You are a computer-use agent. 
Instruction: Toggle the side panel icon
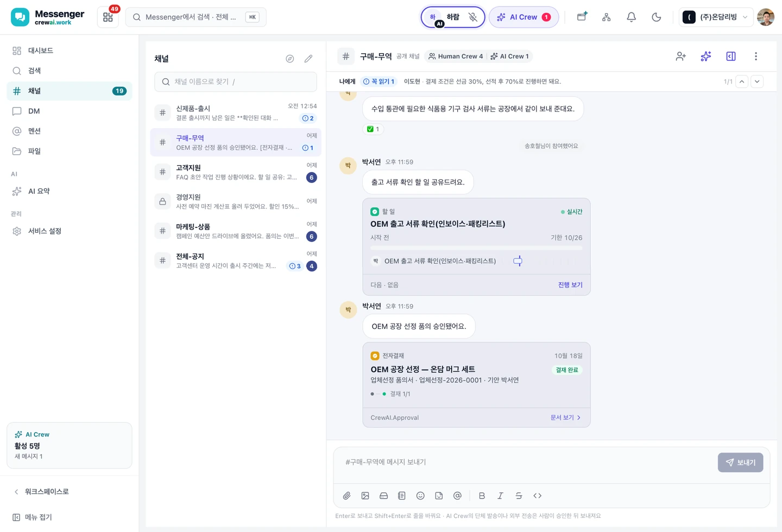pyautogui.click(x=731, y=56)
